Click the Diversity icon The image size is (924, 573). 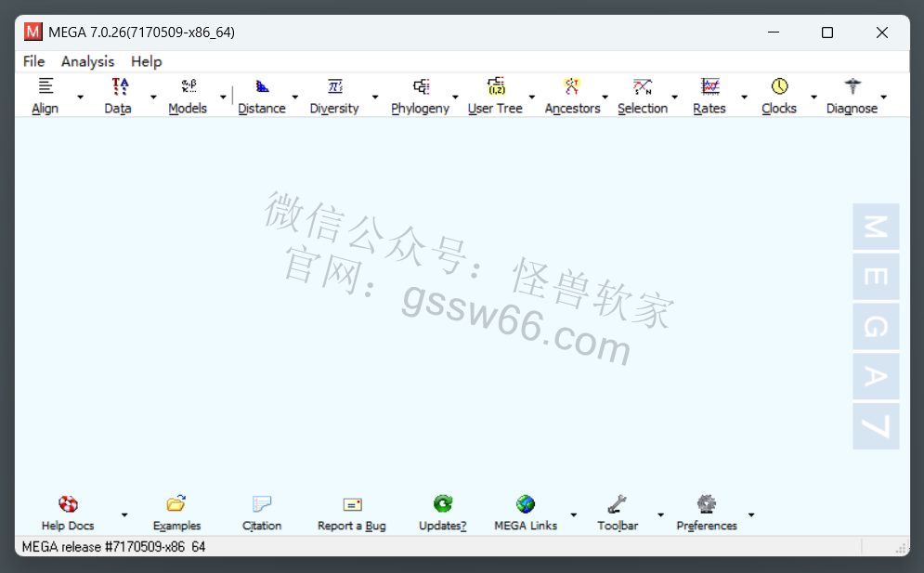point(335,86)
